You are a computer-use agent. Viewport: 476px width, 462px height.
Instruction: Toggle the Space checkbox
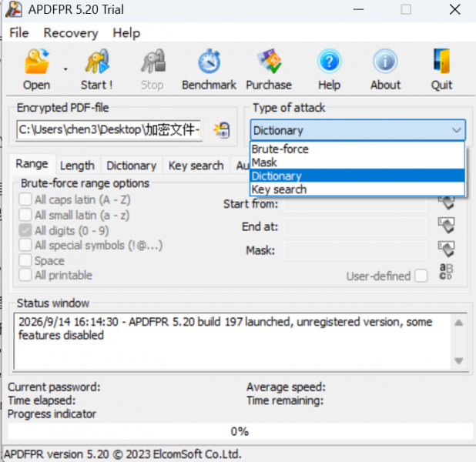click(25, 260)
